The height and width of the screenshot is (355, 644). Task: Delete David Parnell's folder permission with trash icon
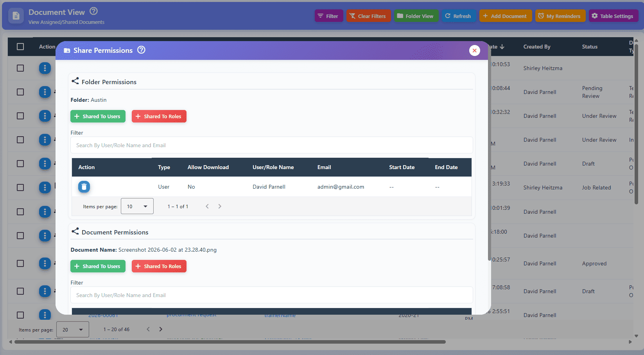84,187
